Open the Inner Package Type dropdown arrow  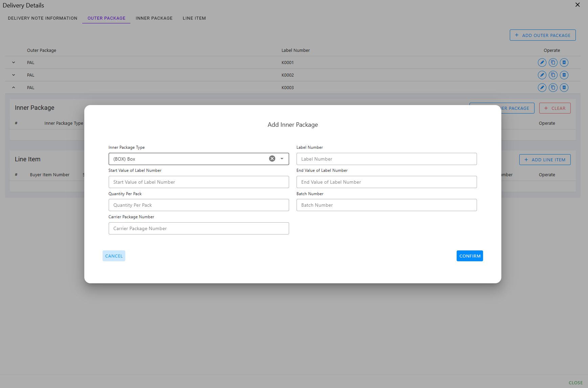[282, 159]
